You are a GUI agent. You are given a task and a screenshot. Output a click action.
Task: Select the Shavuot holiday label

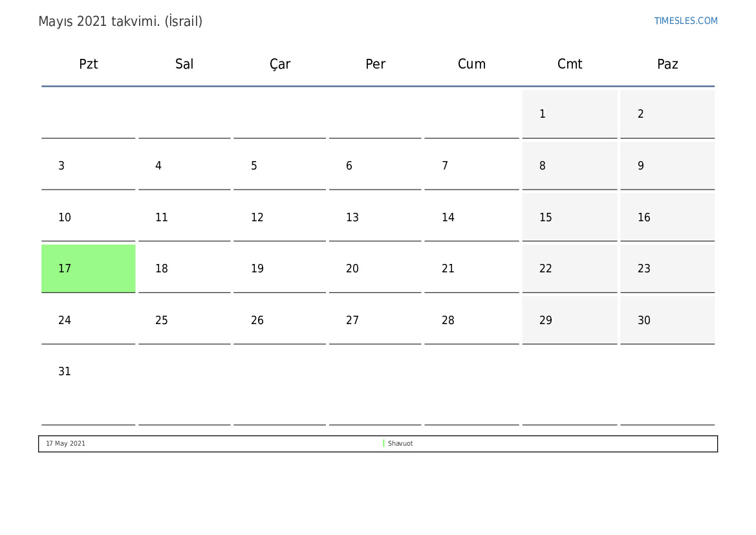tap(400, 443)
